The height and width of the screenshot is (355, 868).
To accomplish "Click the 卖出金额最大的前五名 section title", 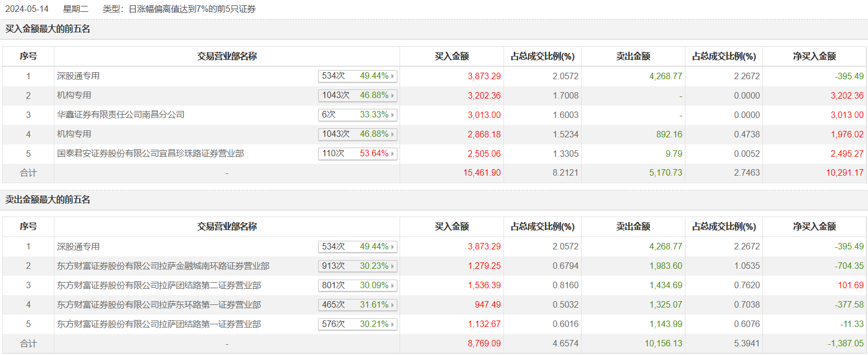I will point(48,200).
